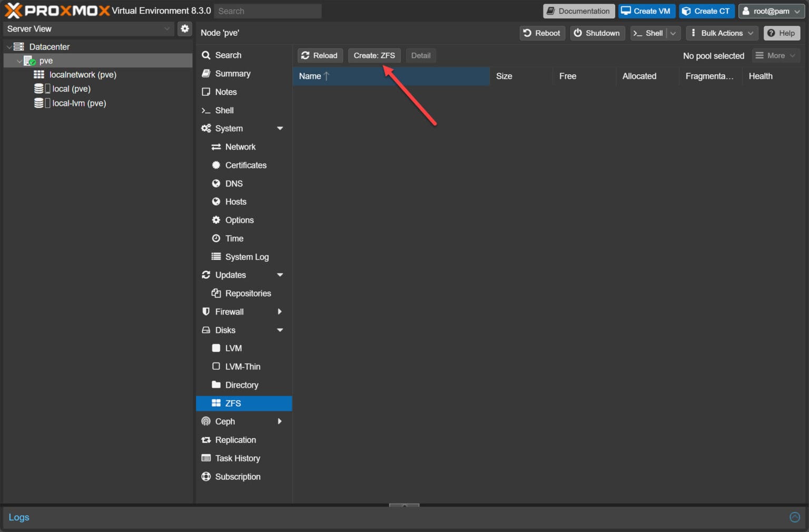Open the root@pam user menu
The width and height of the screenshot is (809, 532).
(x=771, y=11)
